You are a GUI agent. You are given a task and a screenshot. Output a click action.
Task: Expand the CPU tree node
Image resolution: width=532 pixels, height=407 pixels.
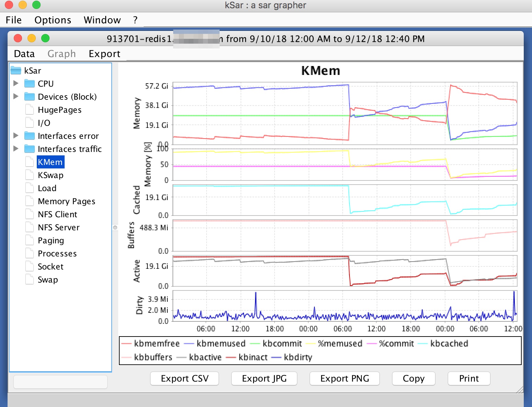point(15,83)
